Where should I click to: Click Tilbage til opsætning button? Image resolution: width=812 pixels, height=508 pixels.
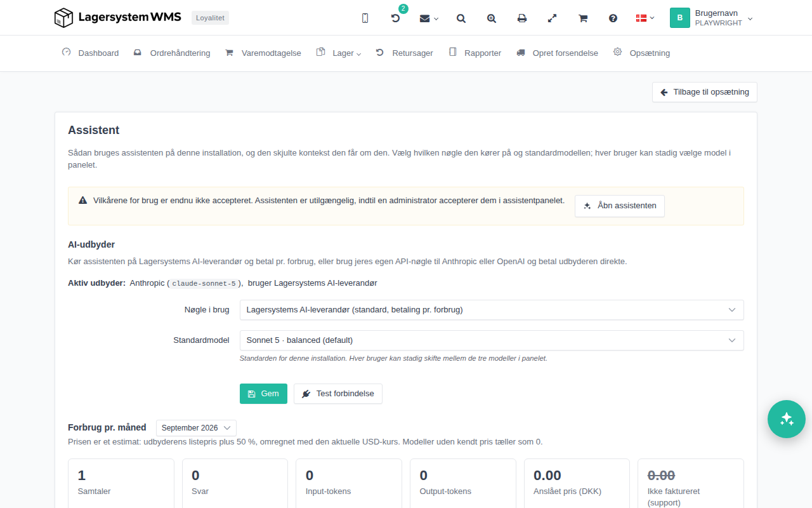point(705,92)
